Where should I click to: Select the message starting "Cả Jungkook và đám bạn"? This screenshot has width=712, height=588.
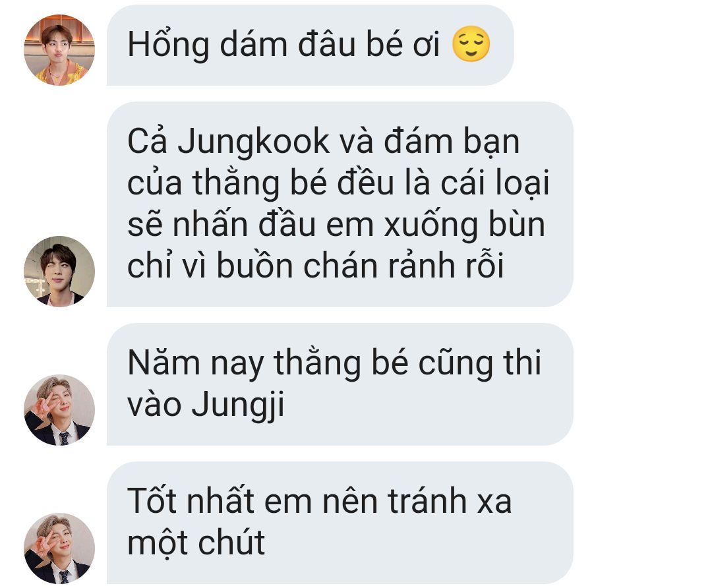click(340, 204)
